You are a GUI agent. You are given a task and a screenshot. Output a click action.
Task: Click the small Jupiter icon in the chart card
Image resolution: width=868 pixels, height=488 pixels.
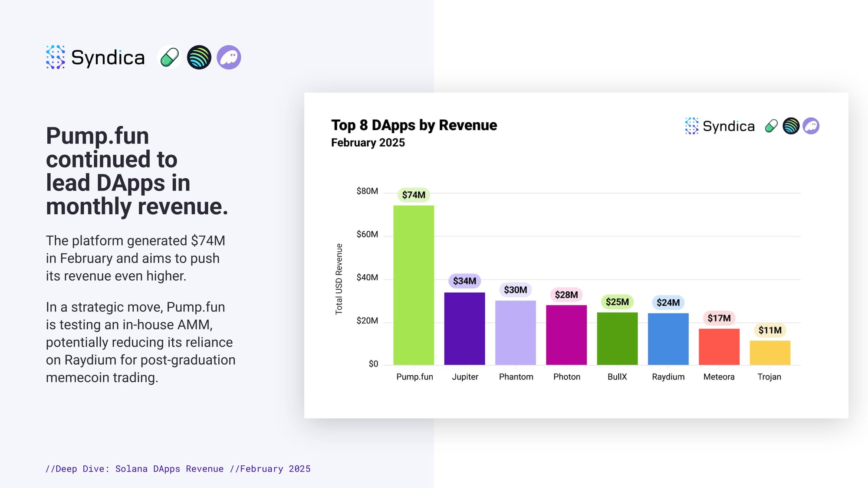pos(791,126)
